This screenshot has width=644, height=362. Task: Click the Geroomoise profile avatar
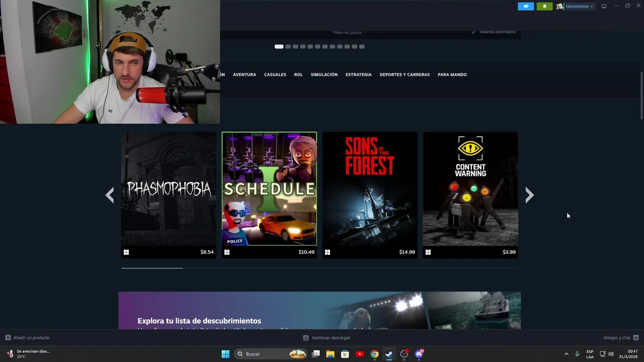[559, 7]
